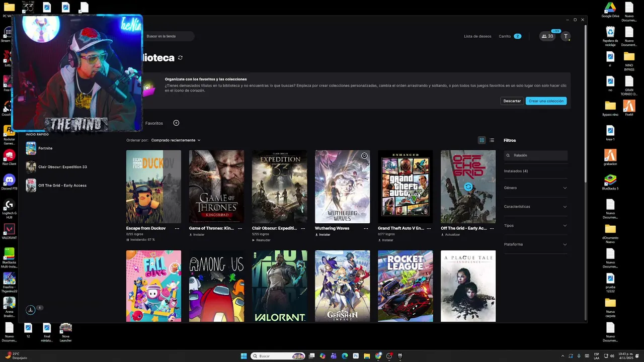This screenshot has height=362, width=644.
Task: Open the Genshin Impact cover
Action: point(342,286)
